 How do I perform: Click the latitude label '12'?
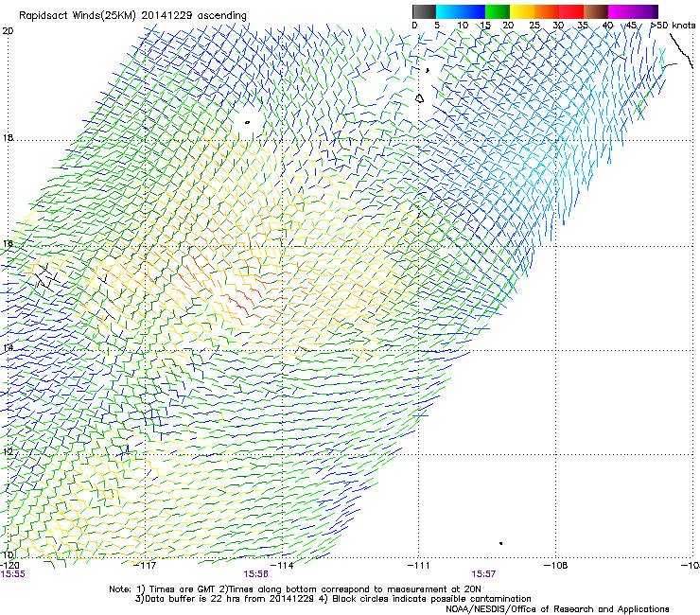(8, 451)
